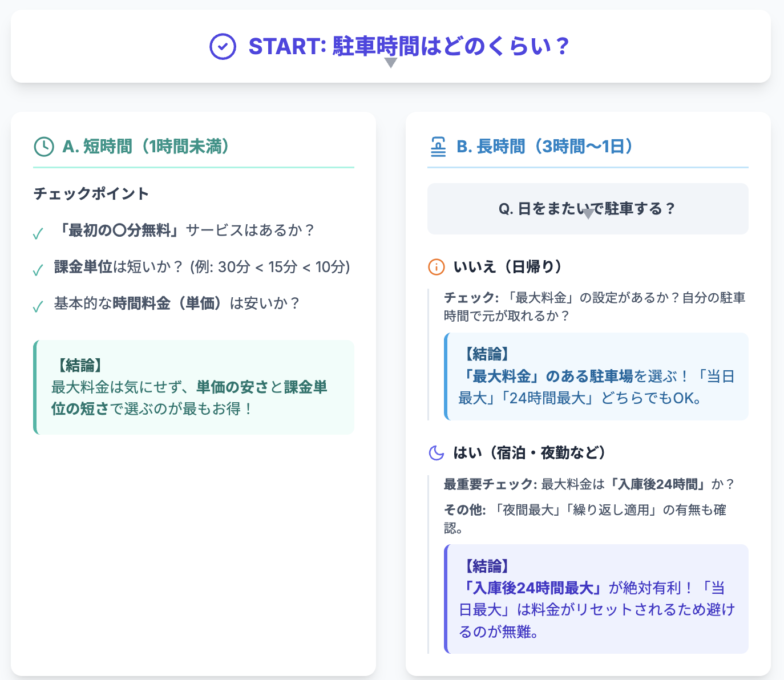This screenshot has height=680, width=784.
Task: Select the B. 長時間（3時間〜1日）heading
Action: (545, 147)
